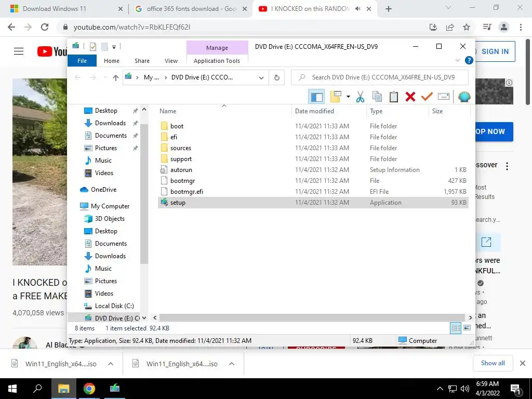Open Chrome media control icon
Viewport: 532px width, 399px height.
pyautogui.click(x=487, y=27)
